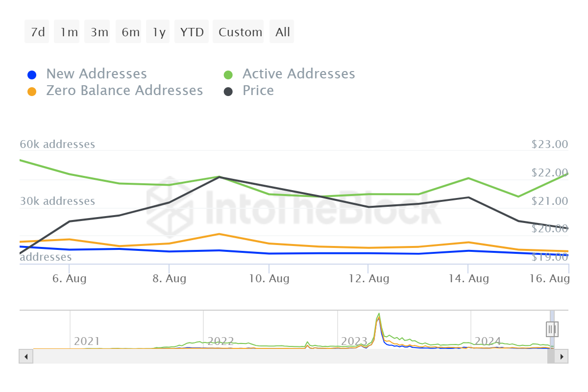Select the 1m time range button
The width and height of the screenshot is (588, 392).
pos(69,32)
